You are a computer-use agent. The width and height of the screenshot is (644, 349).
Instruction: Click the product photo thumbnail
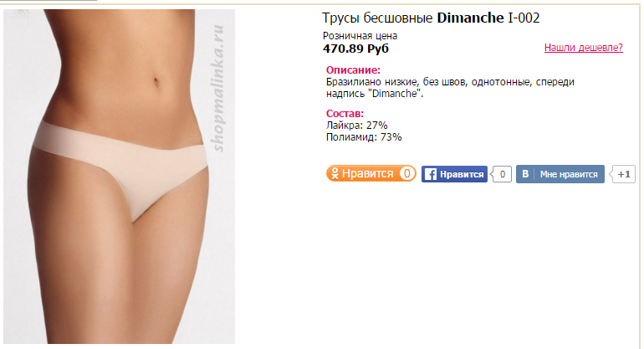(119, 177)
